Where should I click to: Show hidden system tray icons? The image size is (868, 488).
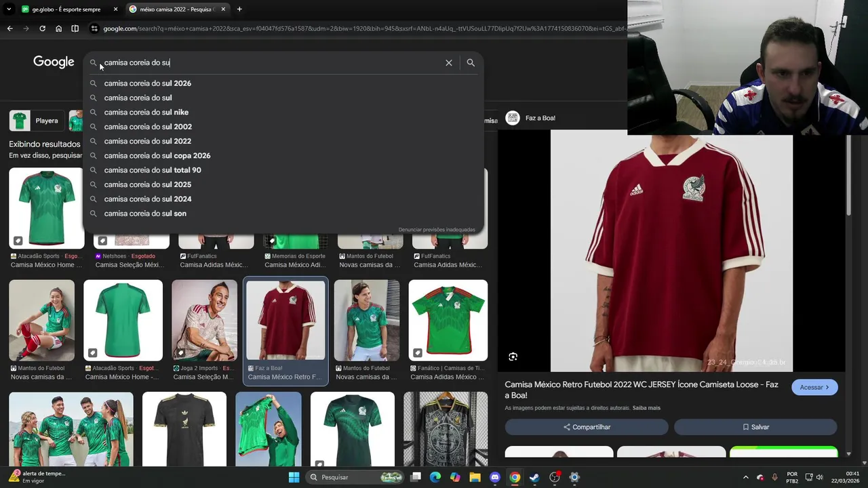[x=745, y=477]
